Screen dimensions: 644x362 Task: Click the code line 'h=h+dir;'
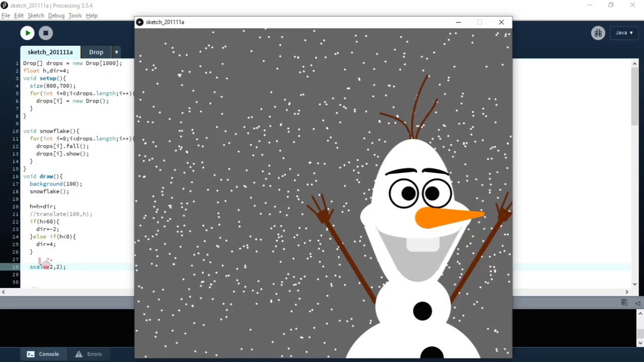coord(43,207)
